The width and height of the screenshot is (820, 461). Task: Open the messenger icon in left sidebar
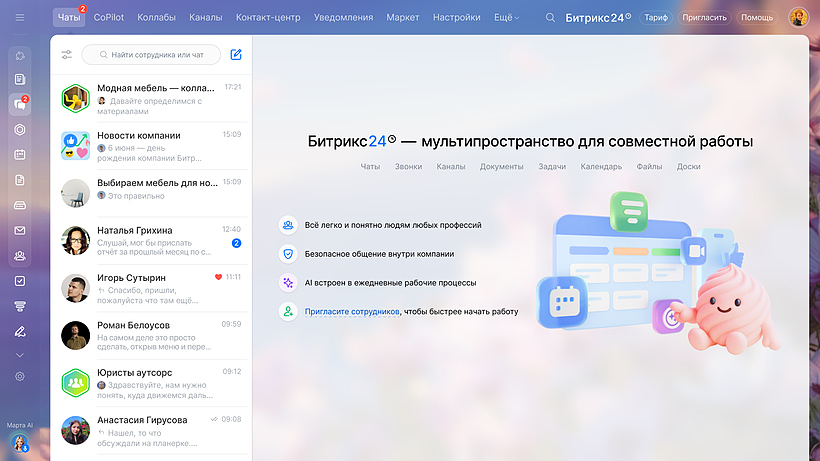point(19,104)
